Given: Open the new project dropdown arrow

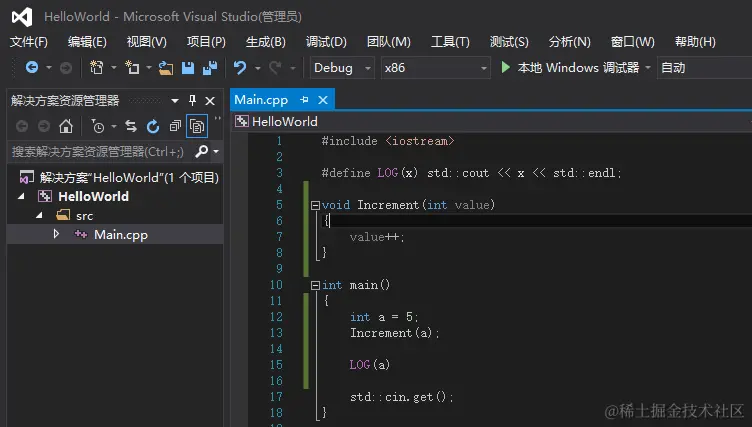Looking at the screenshot, I should coord(114,68).
